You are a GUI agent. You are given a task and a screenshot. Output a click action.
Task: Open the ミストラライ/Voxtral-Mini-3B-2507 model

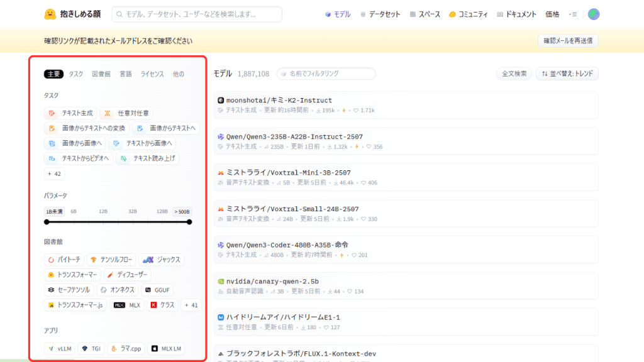coord(406,177)
